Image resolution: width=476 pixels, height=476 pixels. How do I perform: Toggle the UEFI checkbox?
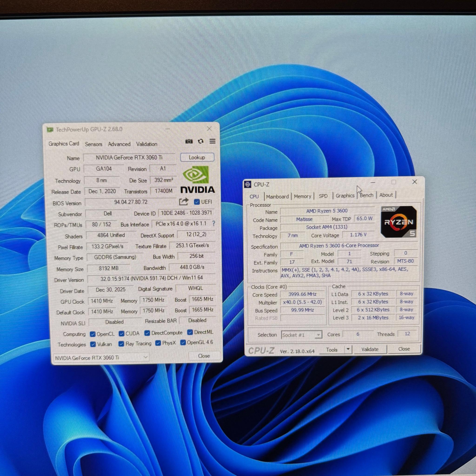pyautogui.click(x=197, y=202)
